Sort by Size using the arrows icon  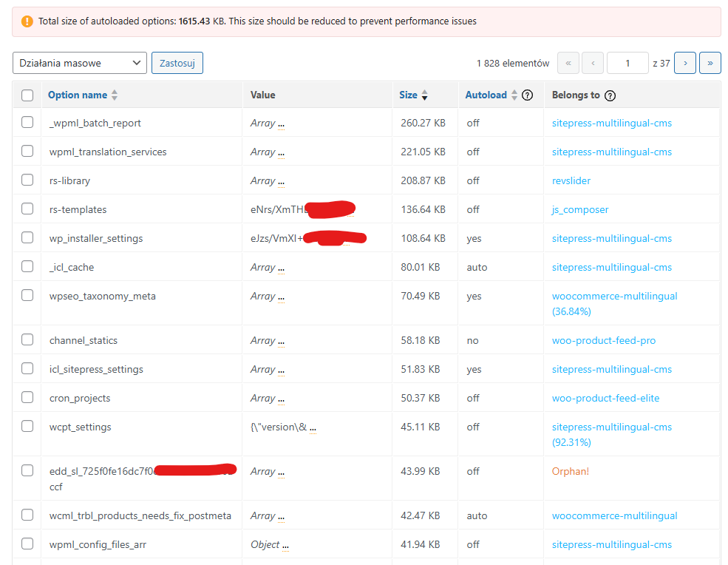click(424, 95)
